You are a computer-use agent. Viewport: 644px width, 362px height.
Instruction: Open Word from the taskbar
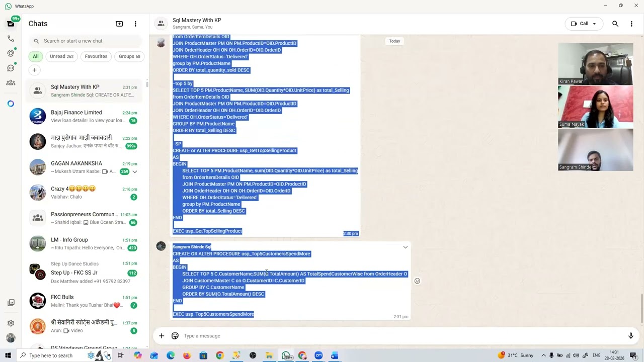point(335,355)
